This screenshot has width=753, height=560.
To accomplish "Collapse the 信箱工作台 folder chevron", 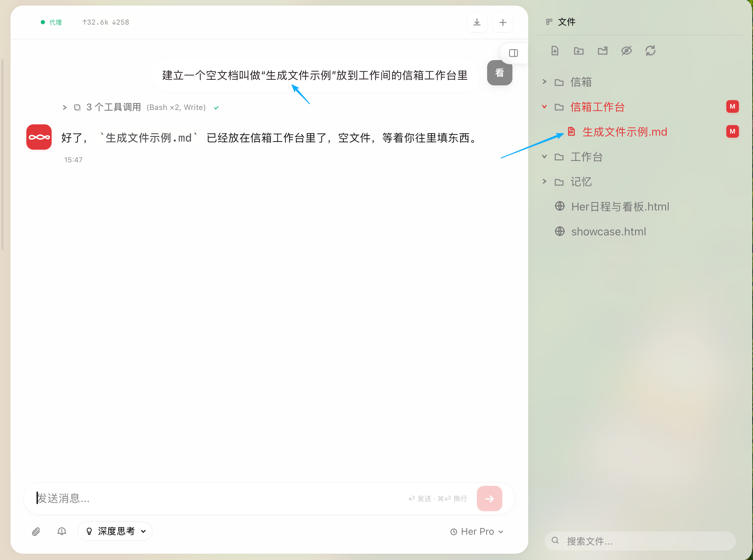I will point(544,106).
